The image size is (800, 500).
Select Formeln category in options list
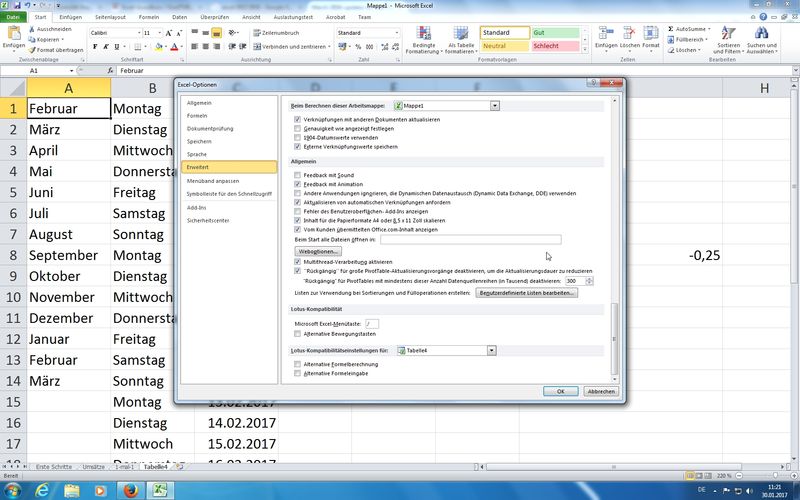point(198,116)
